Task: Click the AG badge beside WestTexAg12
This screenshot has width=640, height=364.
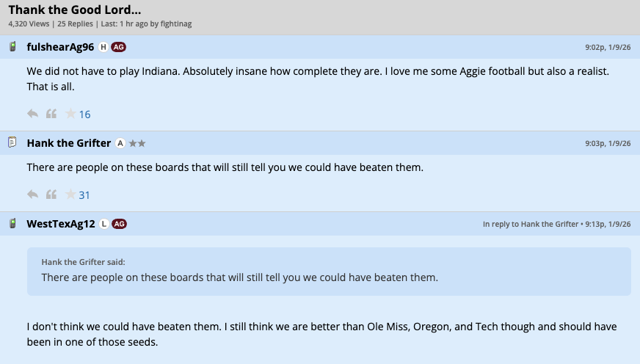Action: click(x=120, y=224)
